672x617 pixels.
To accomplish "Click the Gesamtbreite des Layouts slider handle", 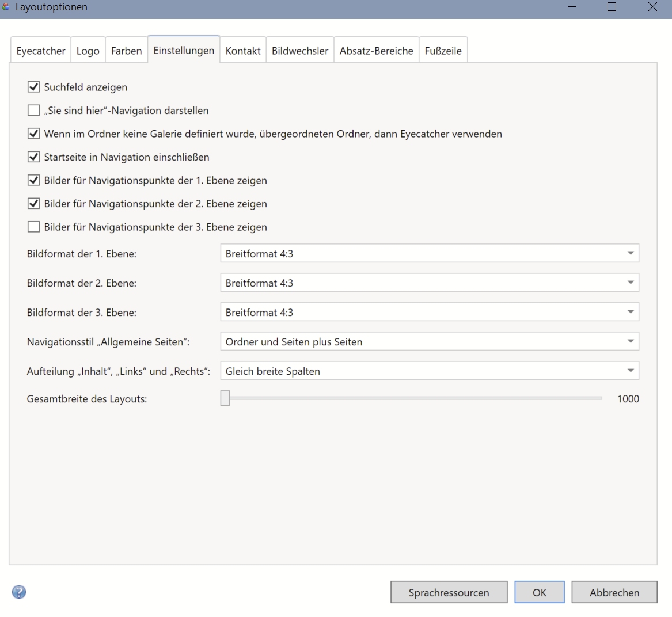I will click(225, 398).
